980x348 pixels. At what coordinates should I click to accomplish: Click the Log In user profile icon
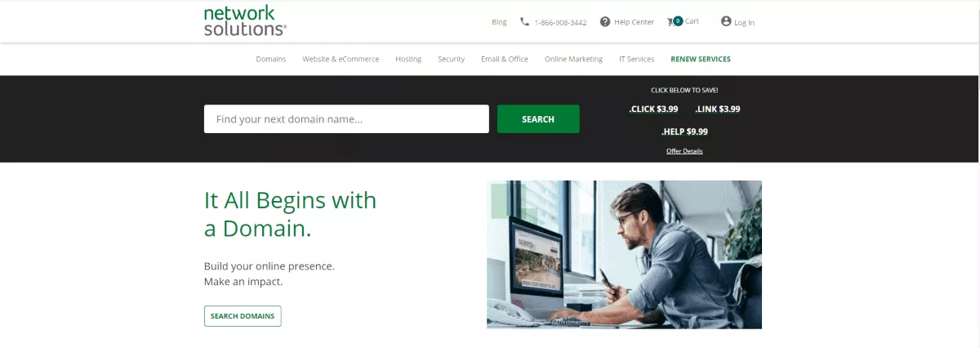click(726, 21)
